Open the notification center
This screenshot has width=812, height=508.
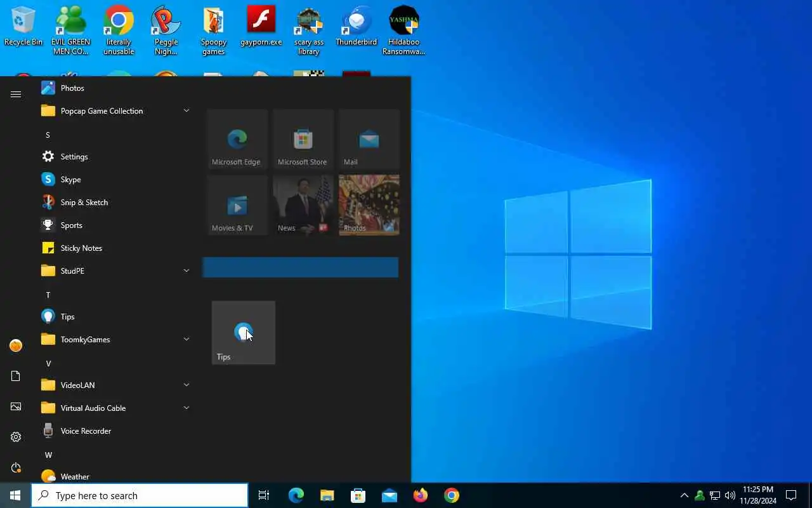(x=791, y=495)
